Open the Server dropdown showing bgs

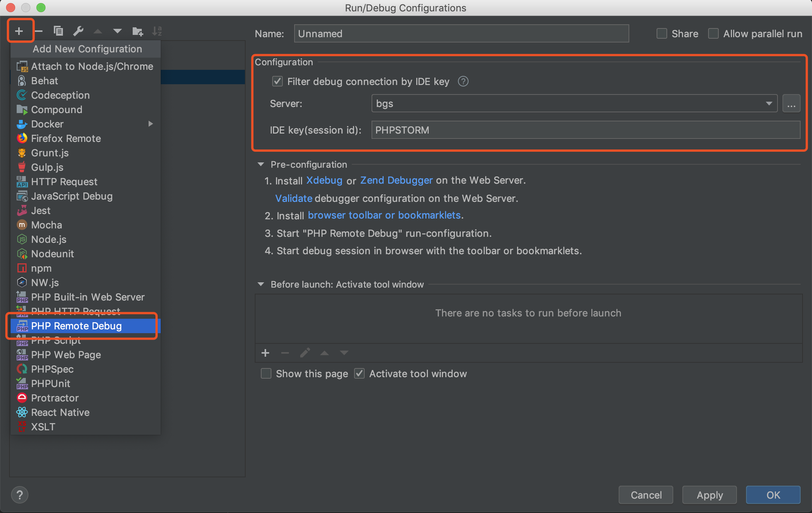[574, 104]
